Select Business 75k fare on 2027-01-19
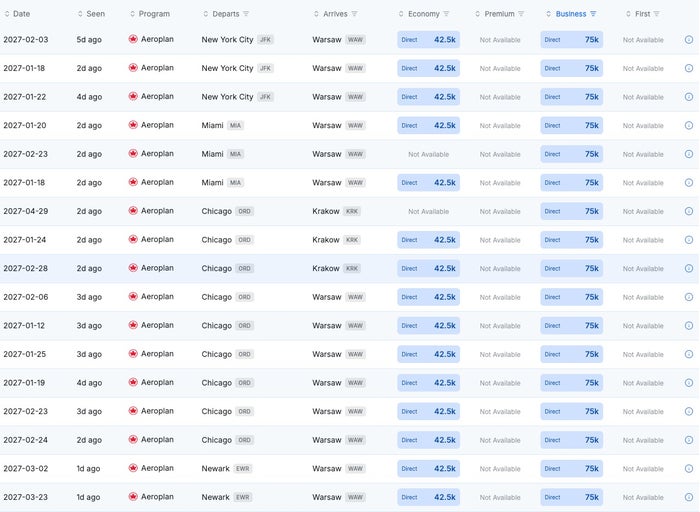The height and width of the screenshot is (512, 700). click(x=571, y=383)
